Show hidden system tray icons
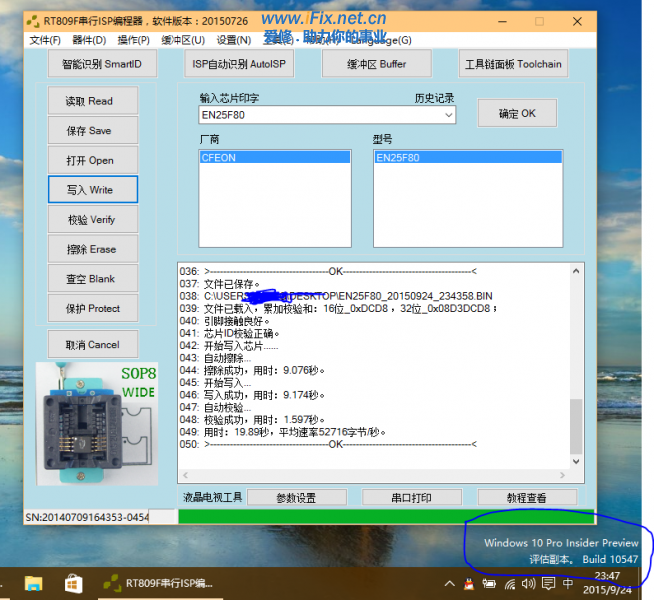This screenshot has width=654, height=600. tap(449, 583)
